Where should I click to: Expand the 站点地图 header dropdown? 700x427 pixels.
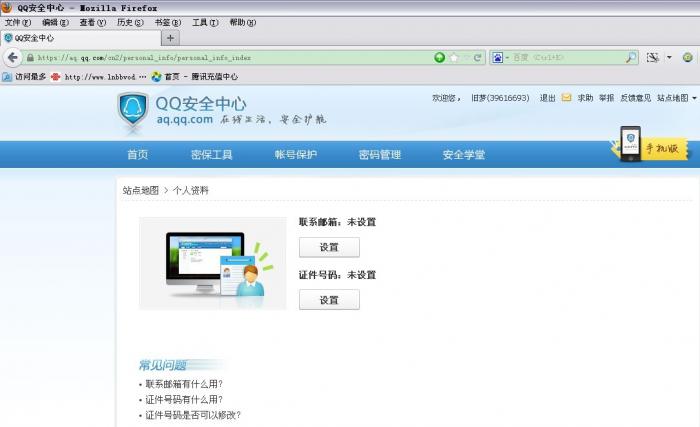point(676,98)
